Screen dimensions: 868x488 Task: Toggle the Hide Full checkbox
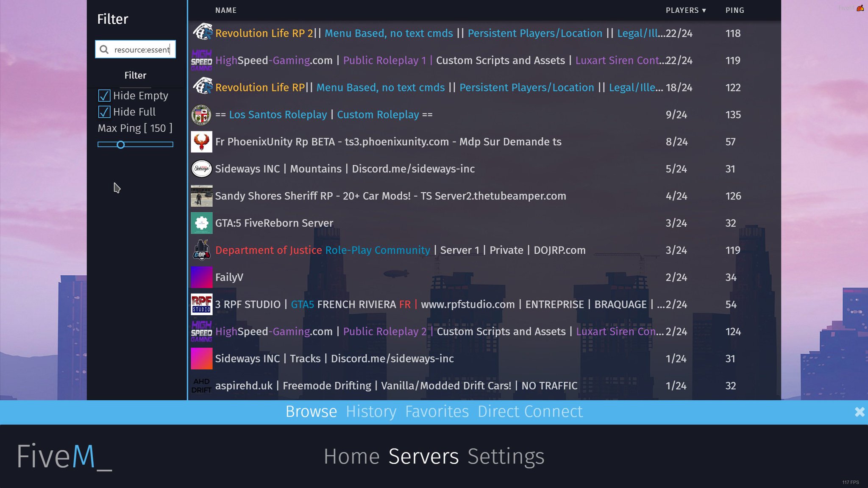(104, 111)
